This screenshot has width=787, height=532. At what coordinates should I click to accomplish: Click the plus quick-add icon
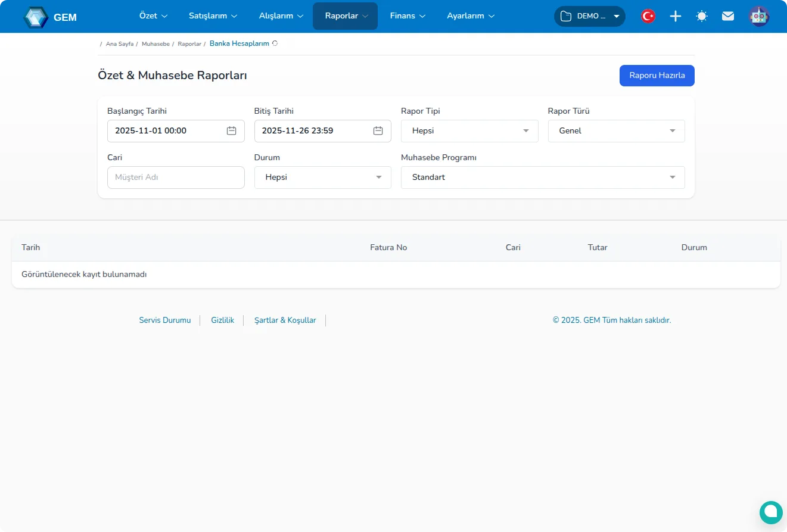[675, 16]
